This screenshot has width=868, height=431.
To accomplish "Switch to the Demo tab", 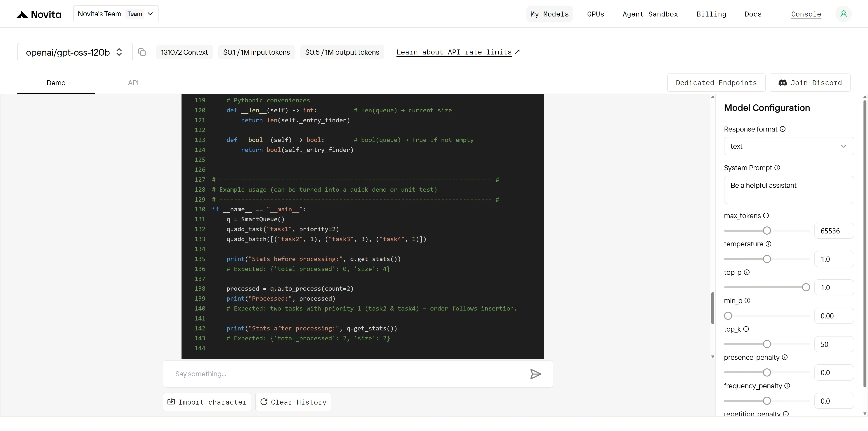I will (56, 83).
